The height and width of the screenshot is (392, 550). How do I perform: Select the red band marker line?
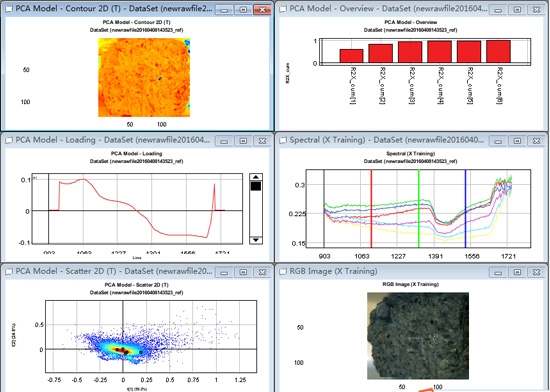(371, 209)
